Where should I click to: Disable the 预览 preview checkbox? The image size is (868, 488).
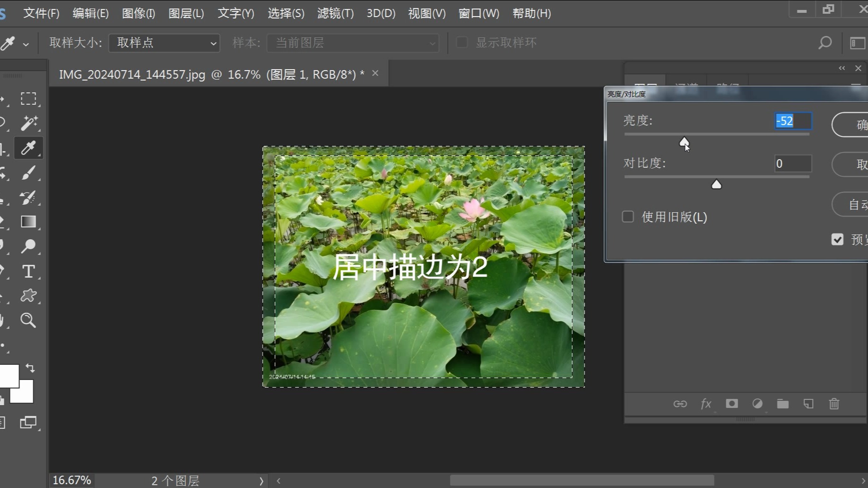click(x=837, y=239)
